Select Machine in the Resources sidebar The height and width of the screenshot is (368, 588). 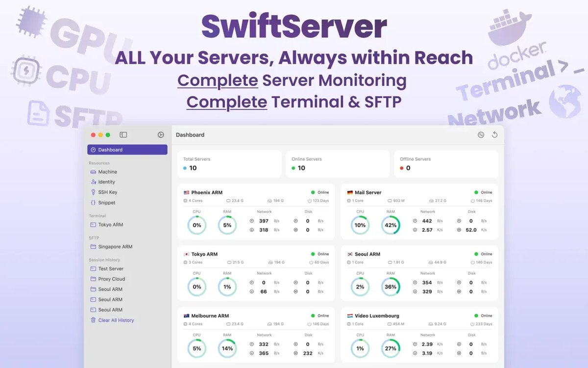108,172
